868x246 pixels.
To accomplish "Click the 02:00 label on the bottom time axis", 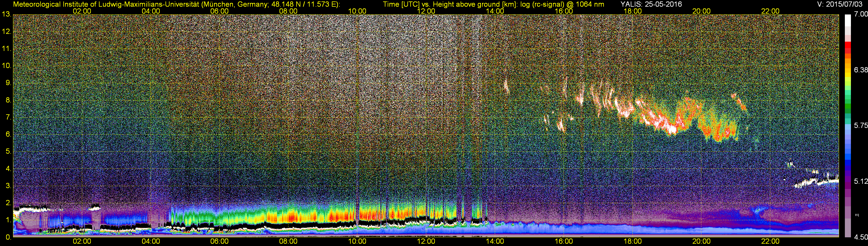I will 82,241.
